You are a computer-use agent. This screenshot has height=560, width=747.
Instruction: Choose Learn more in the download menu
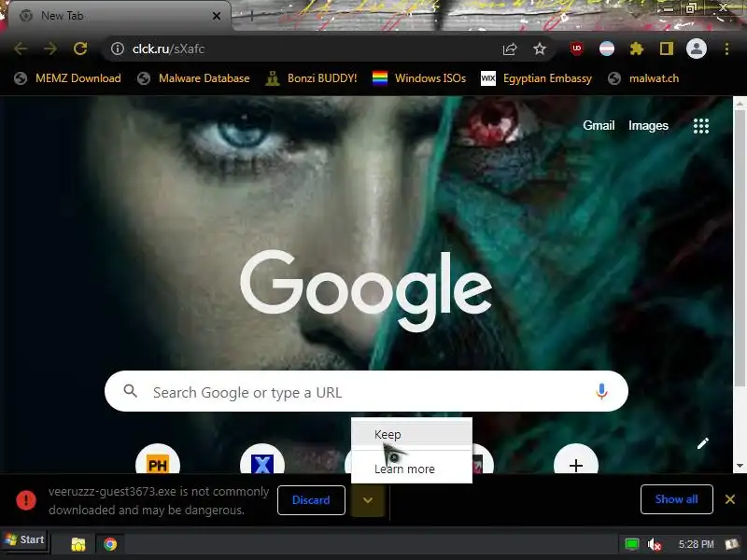pos(412,469)
